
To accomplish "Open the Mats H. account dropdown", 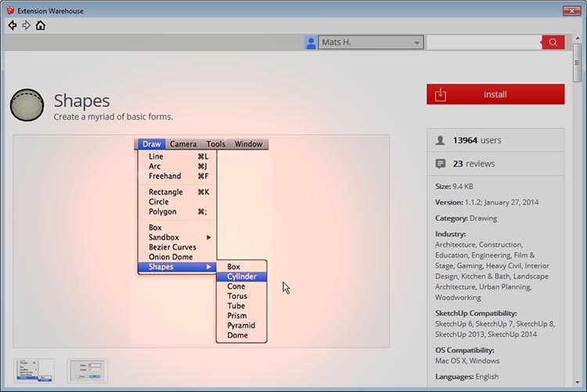I will pos(371,42).
